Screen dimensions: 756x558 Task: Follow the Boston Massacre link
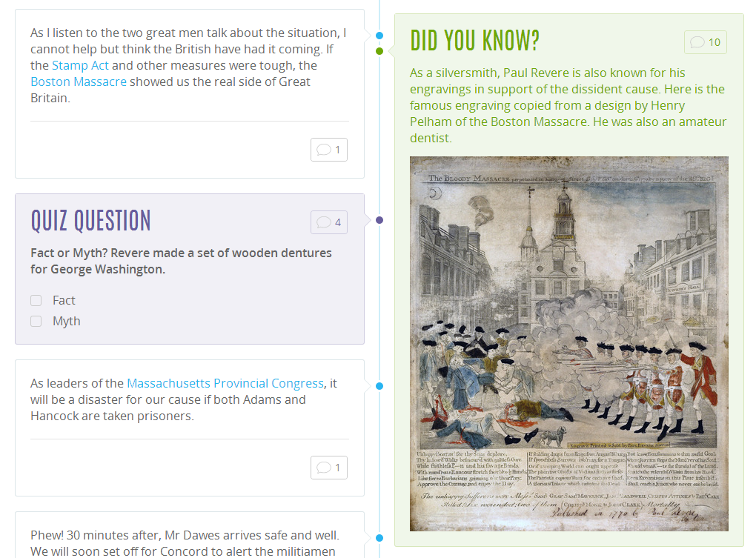click(79, 82)
